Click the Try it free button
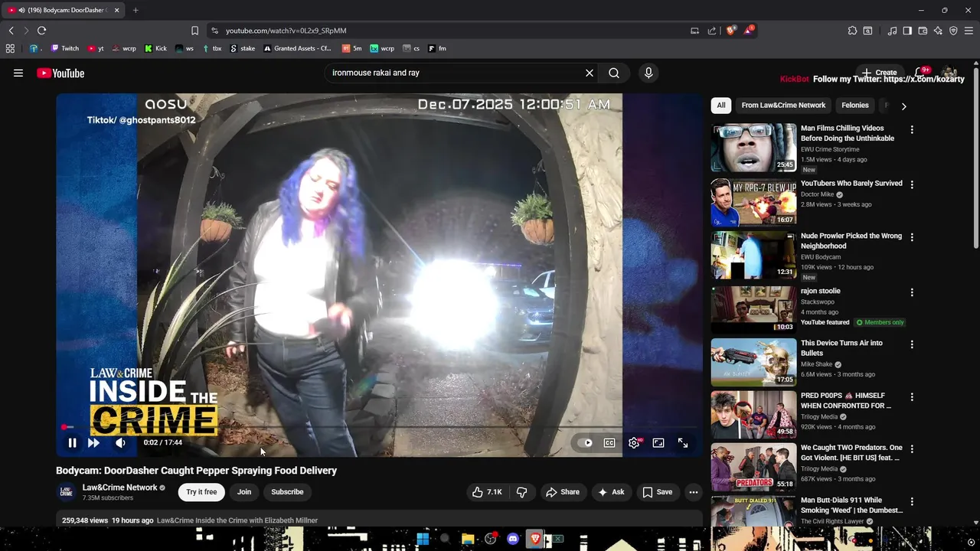Image resolution: width=980 pixels, height=551 pixels. (201, 492)
